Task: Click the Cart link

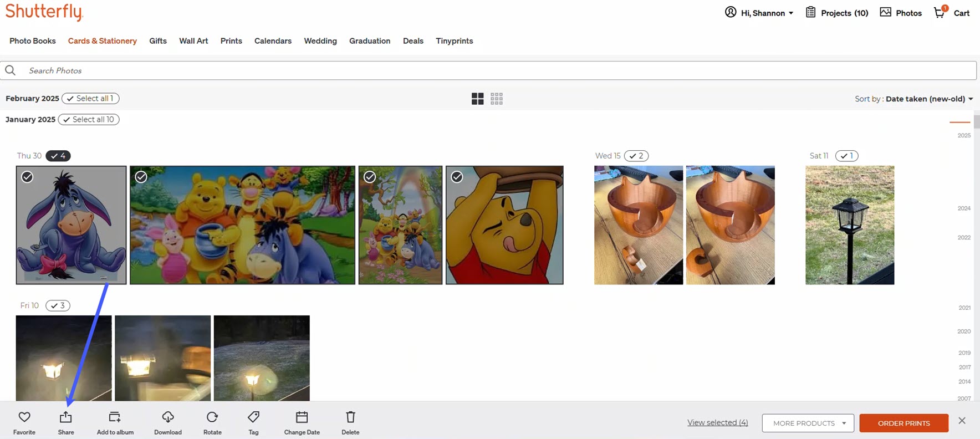Action: click(x=961, y=13)
